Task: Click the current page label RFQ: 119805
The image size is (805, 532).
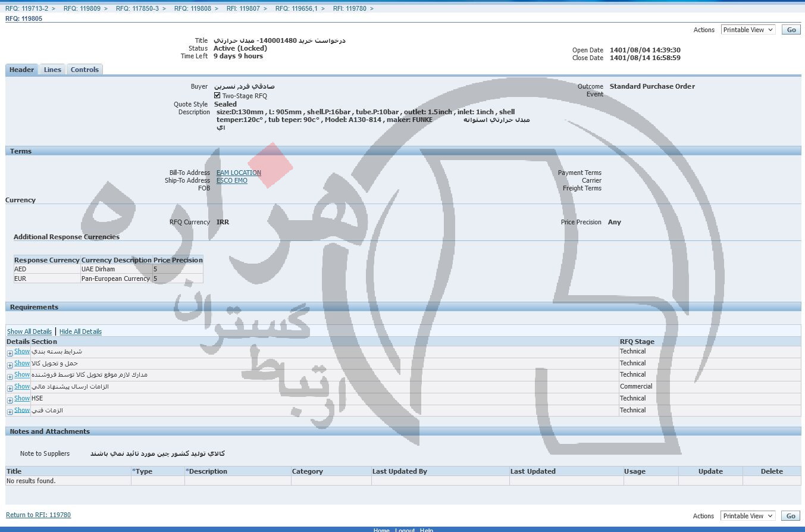Action: [24, 18]
